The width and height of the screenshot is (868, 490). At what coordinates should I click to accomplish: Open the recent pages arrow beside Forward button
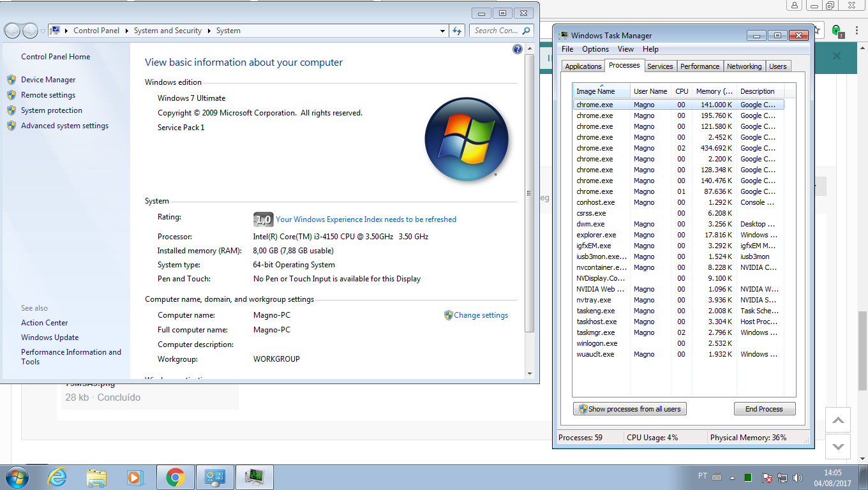click(43, 31)
